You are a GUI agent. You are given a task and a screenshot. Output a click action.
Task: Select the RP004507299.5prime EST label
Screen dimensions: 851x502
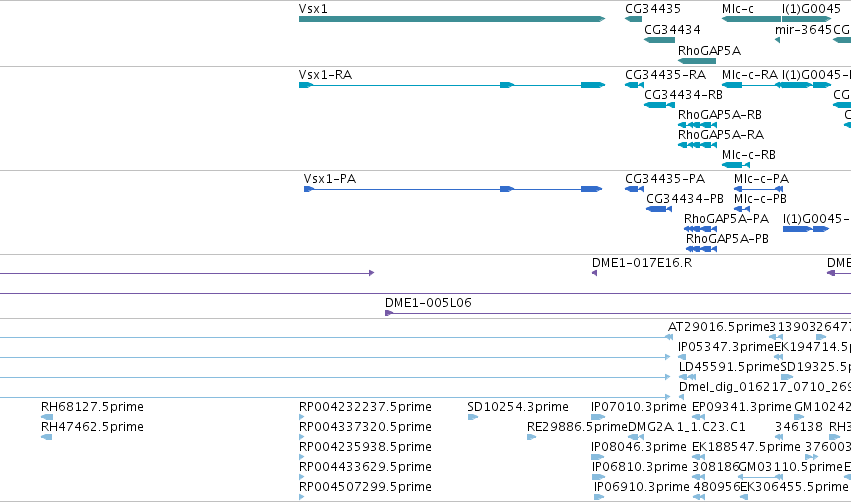tap(365, 487)
